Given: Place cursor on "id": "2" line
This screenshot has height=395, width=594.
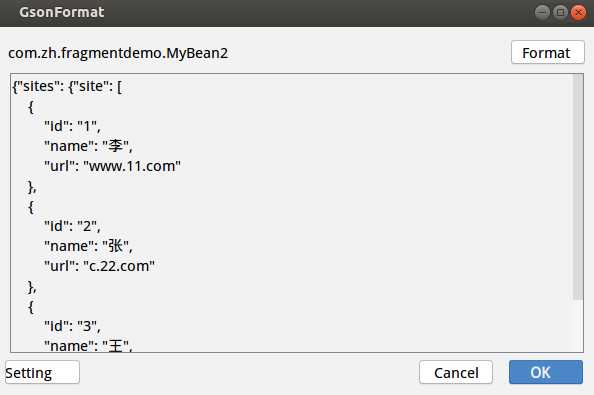Looking at the screenshot, I should tap(72, 226).
